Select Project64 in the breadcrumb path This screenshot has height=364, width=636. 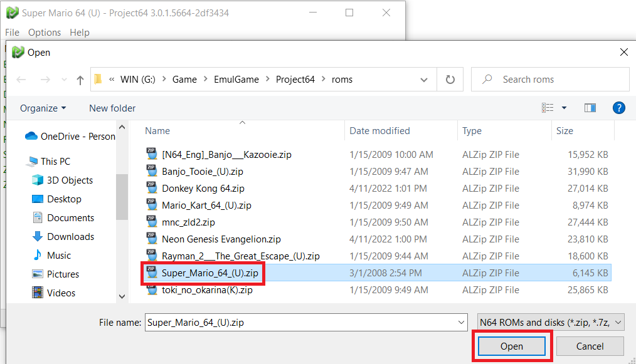[x=295, y=80]
